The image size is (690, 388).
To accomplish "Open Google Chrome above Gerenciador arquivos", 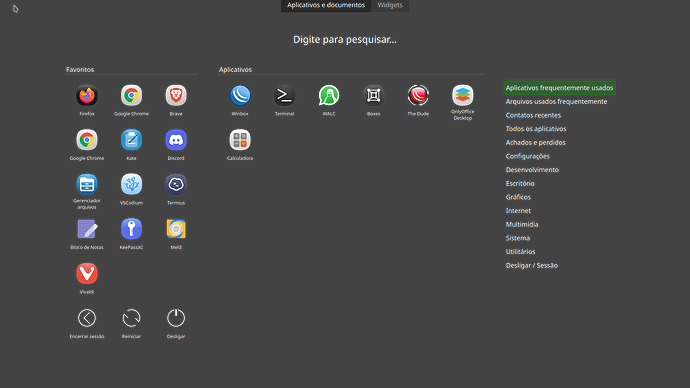I will (87, 140).
